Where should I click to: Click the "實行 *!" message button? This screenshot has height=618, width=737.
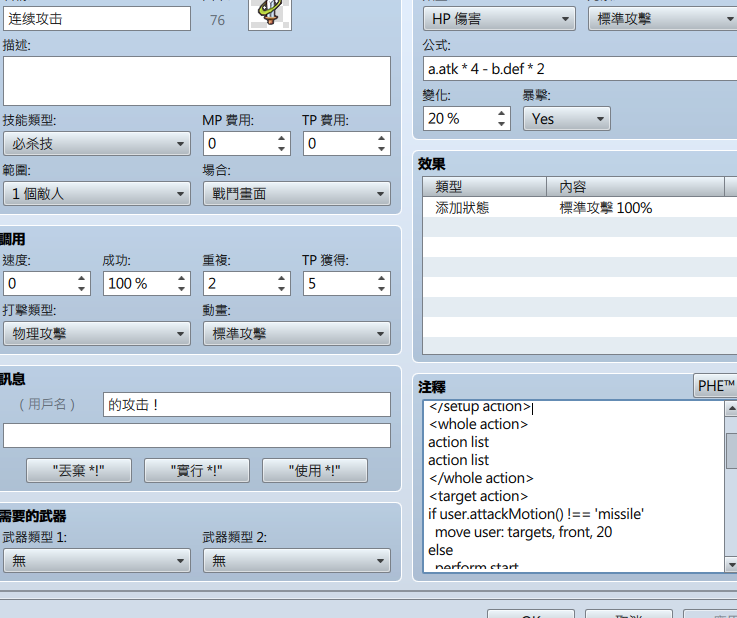tap(196, 470)
